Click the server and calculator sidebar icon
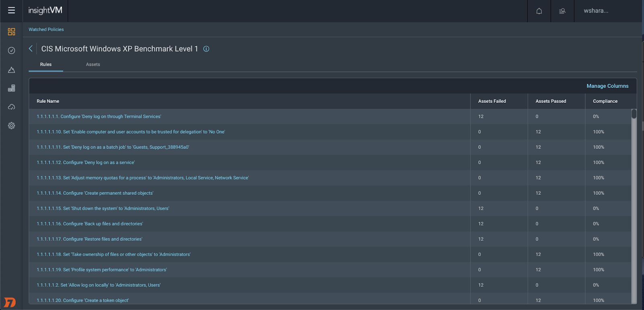This screenshot has height=310, width=644. [x=11, y=88]
